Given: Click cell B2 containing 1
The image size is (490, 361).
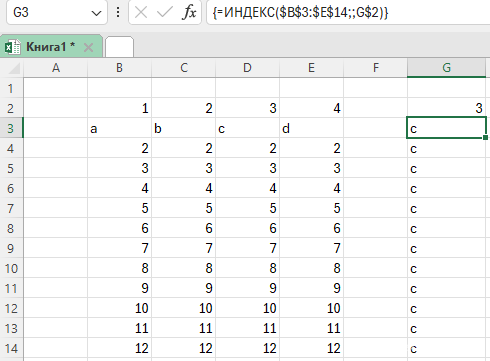Looking at the screenshot, I should point(119,108).
